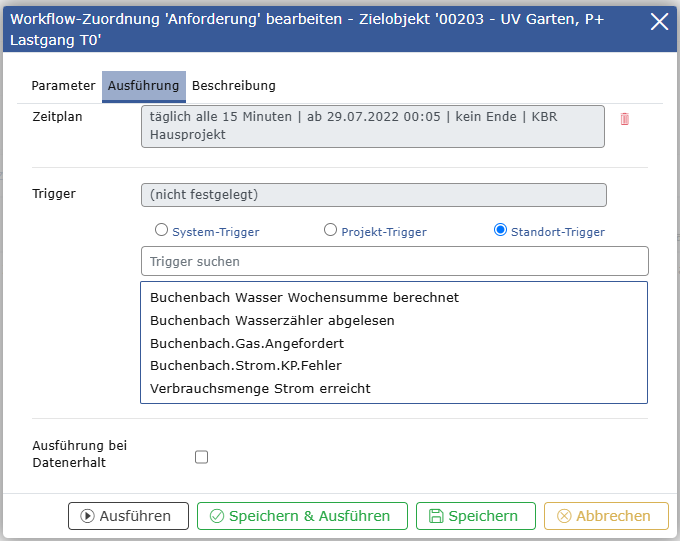The image size is (680, 541).
Task: Go to the Beschreibung tab
Action: point(234,86)
